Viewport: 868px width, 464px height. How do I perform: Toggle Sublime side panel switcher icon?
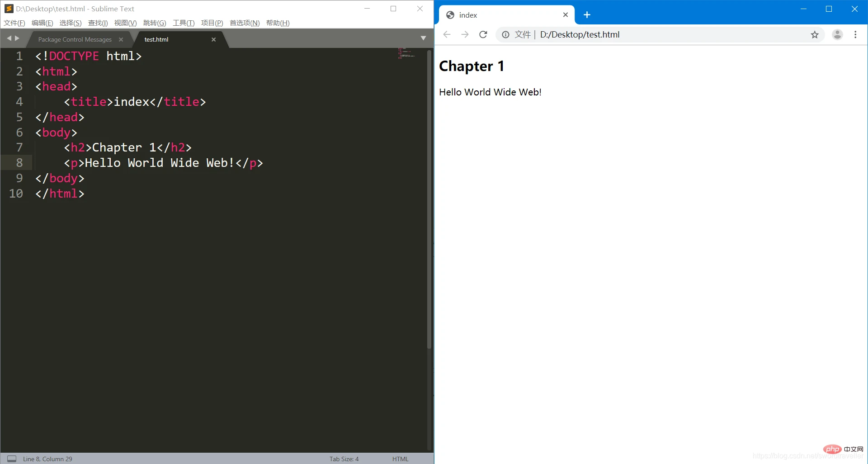pyautogui.click(x=12, y=459)
